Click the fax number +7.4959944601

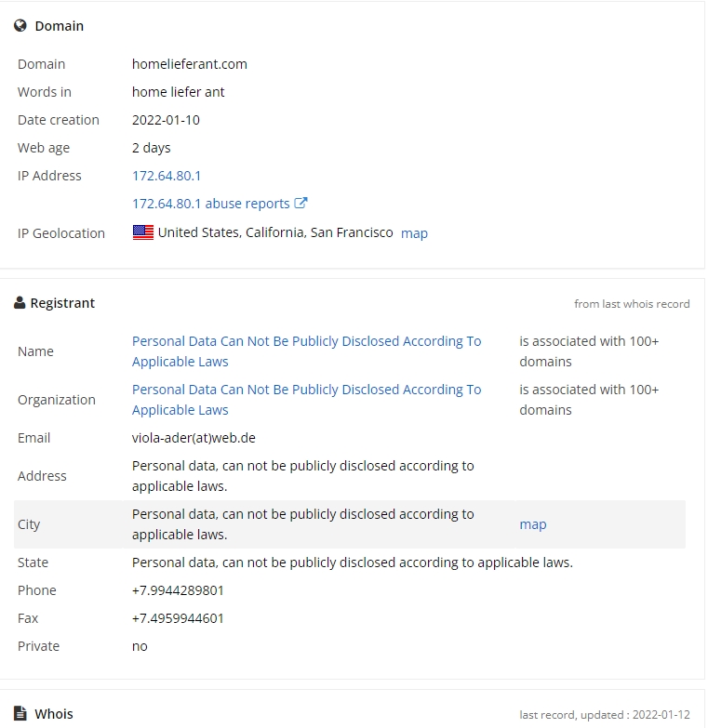click(x=178, y=618)
